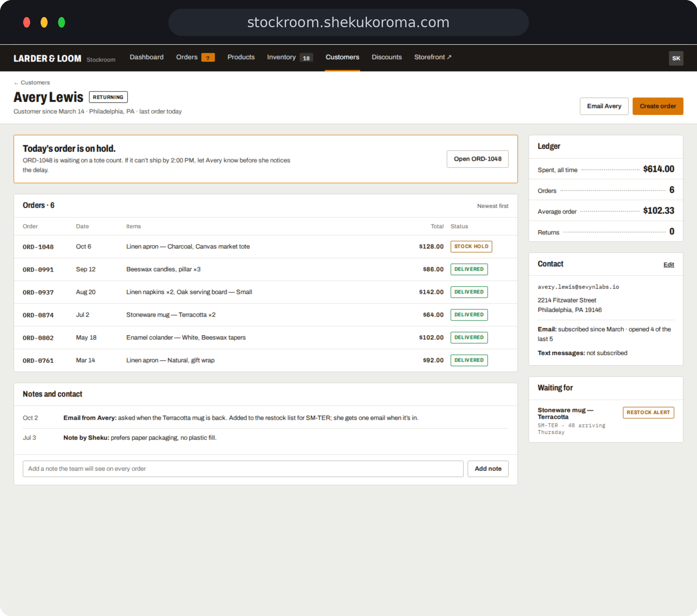Click the $614.00 spent all time value

(x=659, y=169)
